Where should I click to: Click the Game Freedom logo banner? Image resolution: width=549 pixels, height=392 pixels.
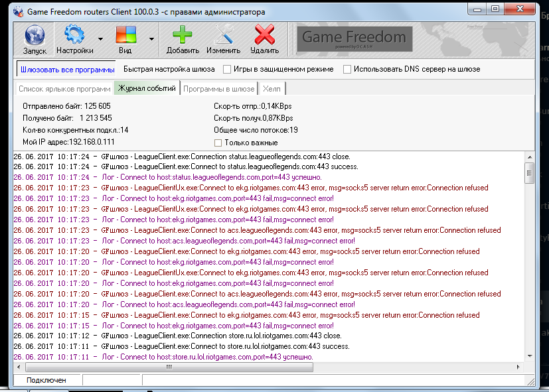point(354,38)
